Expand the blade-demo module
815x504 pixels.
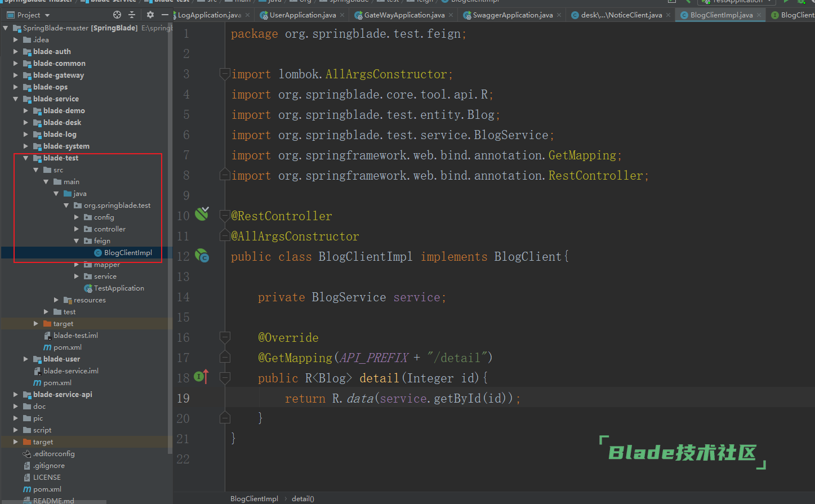[x=26, y=111]
